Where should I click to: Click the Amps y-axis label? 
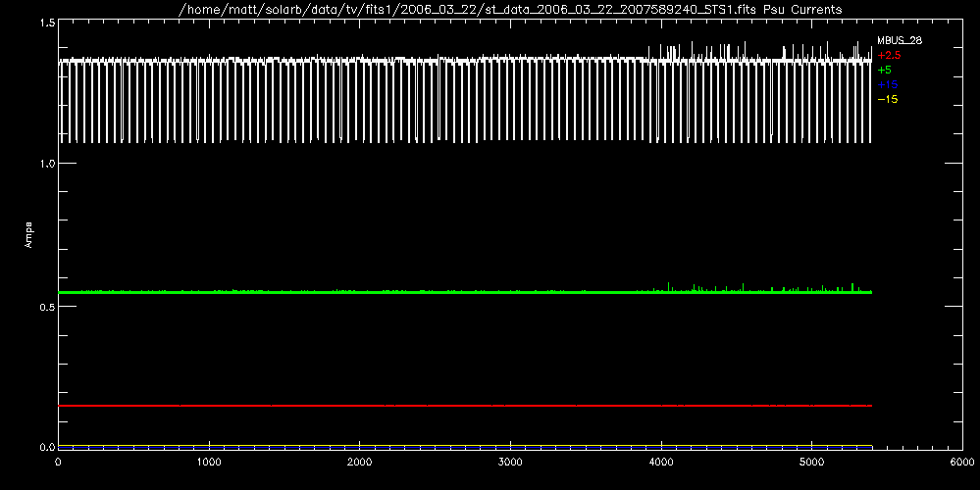pyautogui.click(x=29, y=235)
